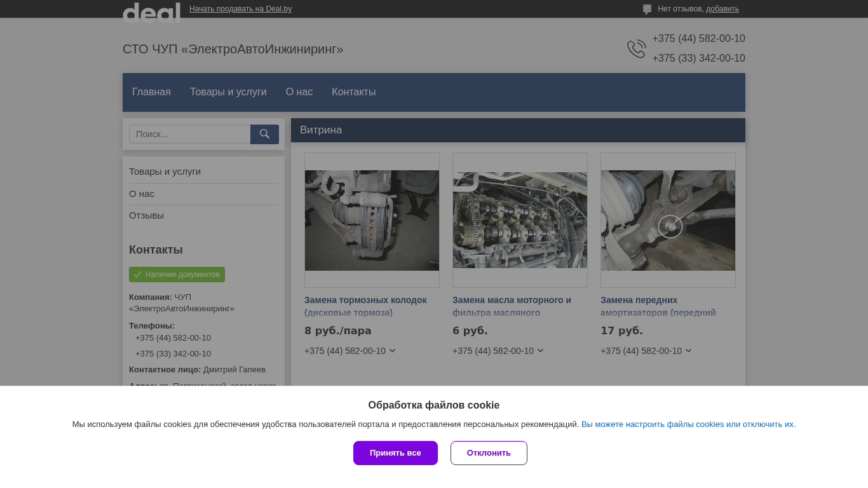868x488 pixels.
Task: Click the green document-availability checkmark badge
Action: (x=177, y=274)
